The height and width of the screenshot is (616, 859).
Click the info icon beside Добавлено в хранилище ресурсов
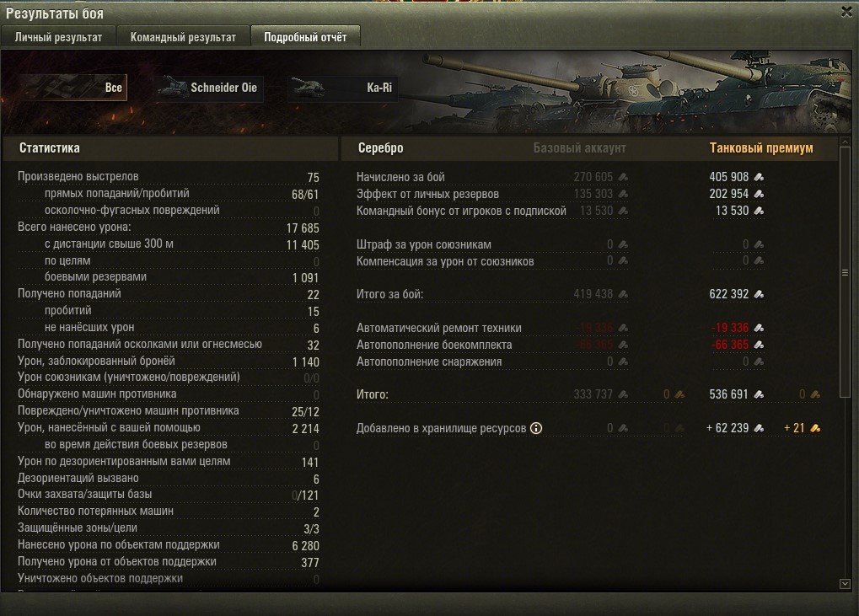tap(536, 428)
